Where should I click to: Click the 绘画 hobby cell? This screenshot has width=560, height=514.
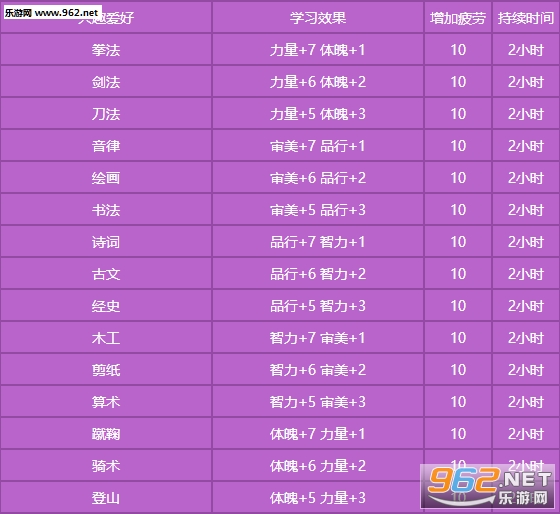(x=106, y=178)
